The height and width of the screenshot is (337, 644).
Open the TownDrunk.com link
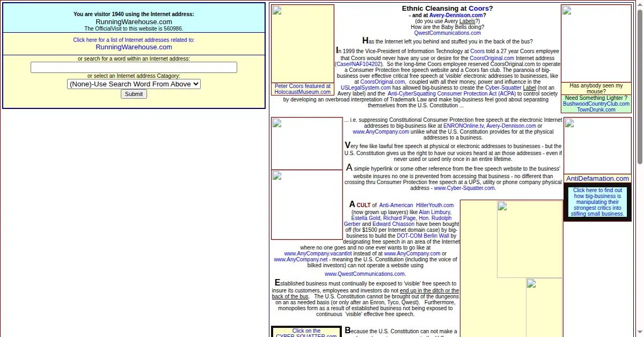pyautogui.click(x=596, y=109)
